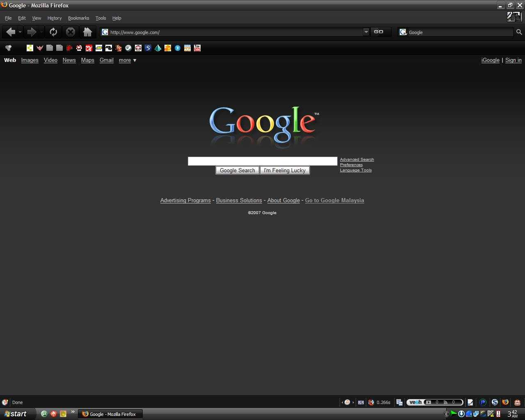Open the Gmail link
525x420 pixels.
coord(107,60)
